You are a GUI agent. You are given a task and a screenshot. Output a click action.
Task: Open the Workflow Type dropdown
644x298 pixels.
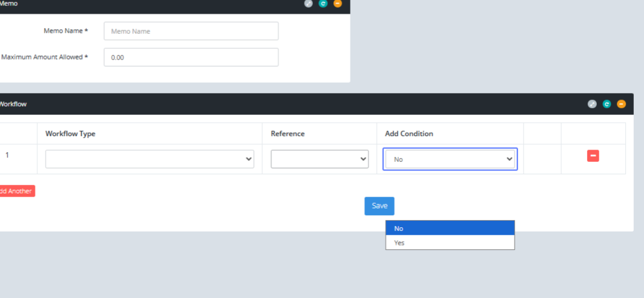[x=149, y=159]
